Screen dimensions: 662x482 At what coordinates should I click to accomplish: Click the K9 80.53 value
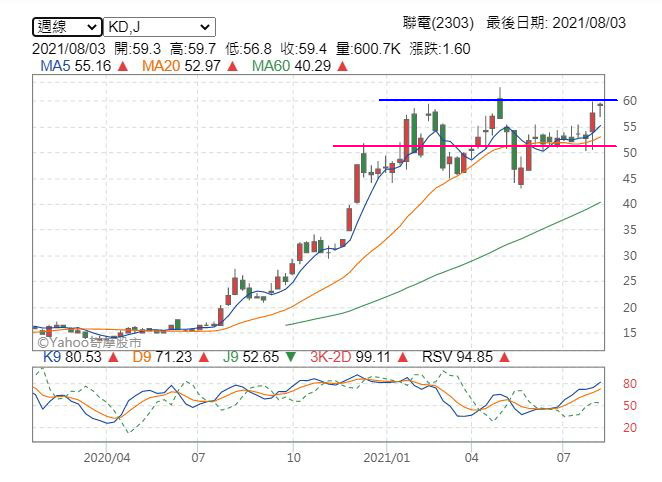pos(72,357)
